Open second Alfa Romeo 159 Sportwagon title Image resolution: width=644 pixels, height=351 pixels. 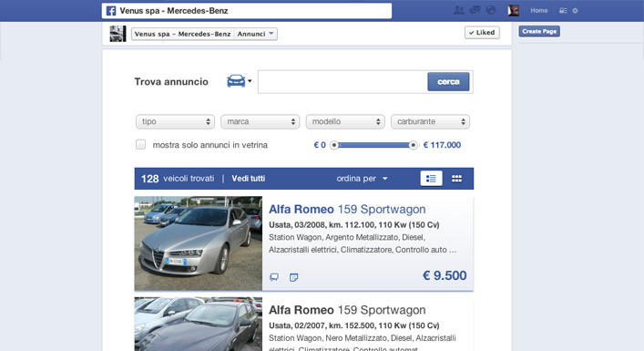pos(347,310)
